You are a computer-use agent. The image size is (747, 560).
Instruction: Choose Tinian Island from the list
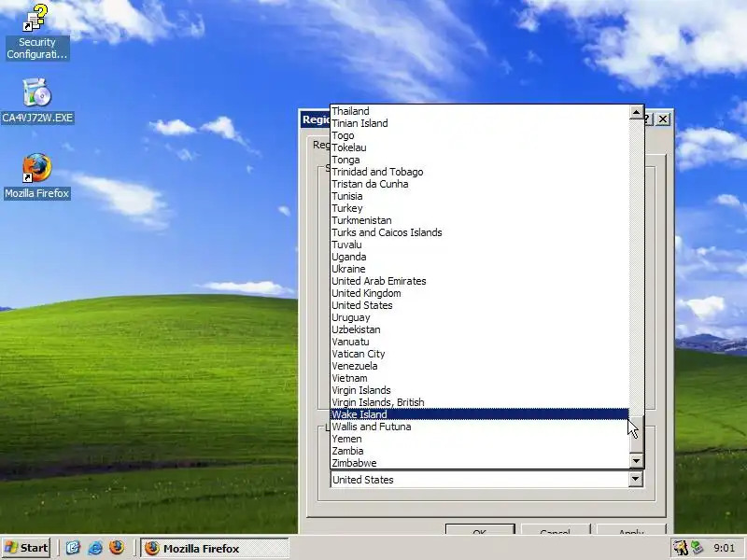(480, 123)
